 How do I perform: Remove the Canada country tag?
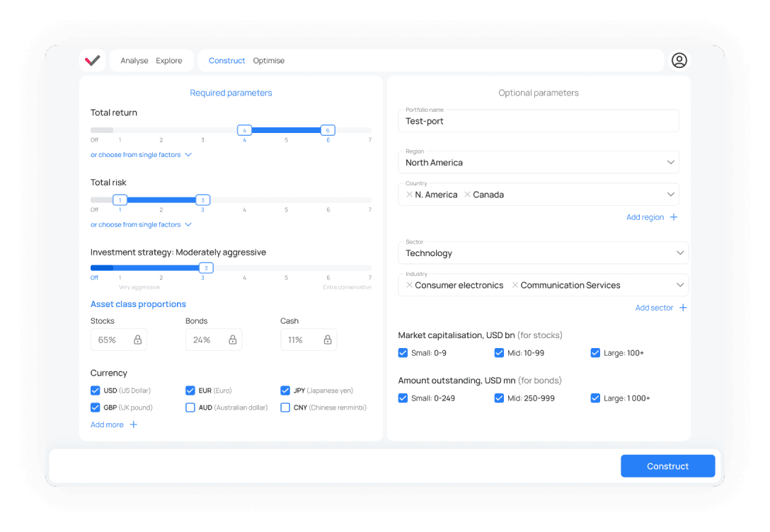[x=468, y=195]
